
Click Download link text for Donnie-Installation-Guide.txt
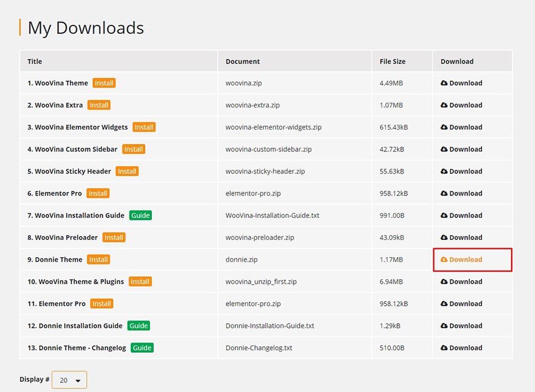coord(465,325)
